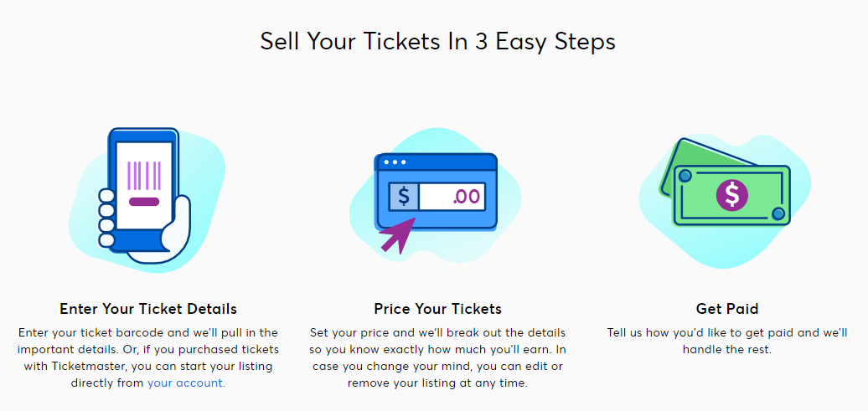Click the phone with barcode illustration
Image resolution: width=868 pixels, height=411 pixels.
(143, 188)
